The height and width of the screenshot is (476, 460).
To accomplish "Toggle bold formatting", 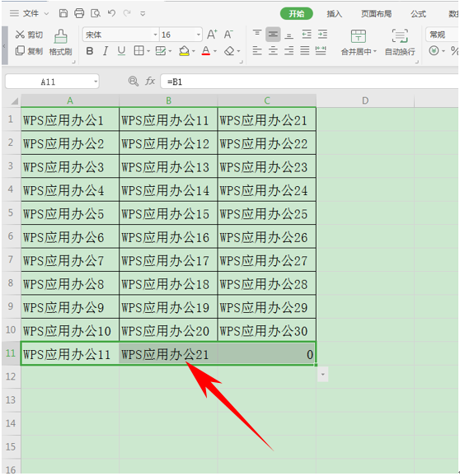I will 89,51.
